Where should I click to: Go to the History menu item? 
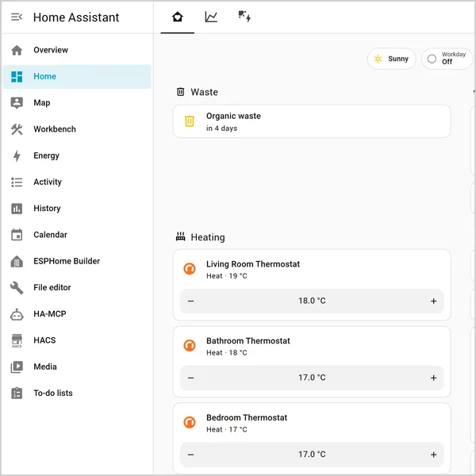(77, 209)
